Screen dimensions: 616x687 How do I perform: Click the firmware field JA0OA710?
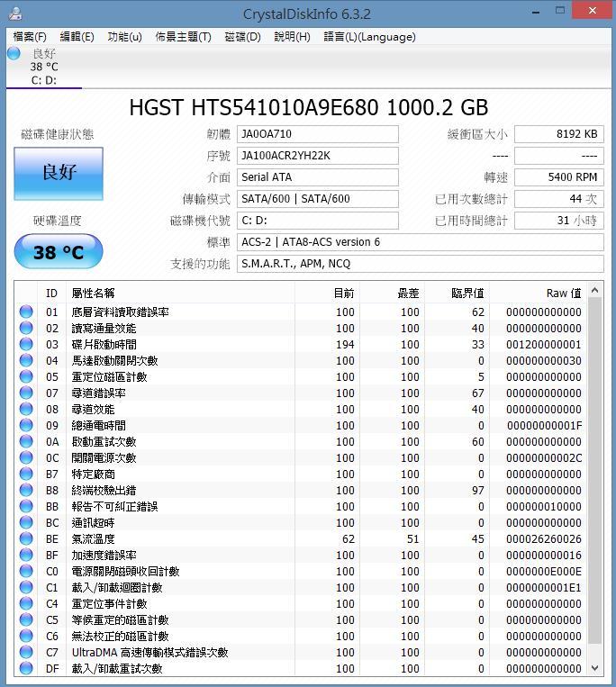click(x=318, y=134)
